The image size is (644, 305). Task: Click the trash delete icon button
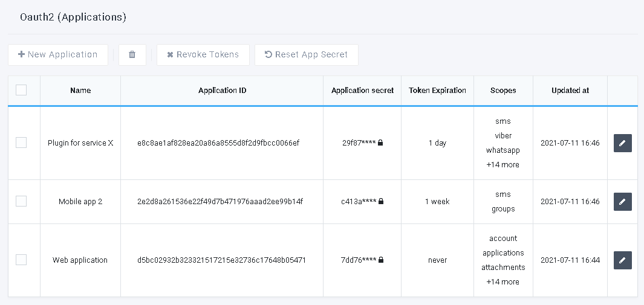point(132,54)
